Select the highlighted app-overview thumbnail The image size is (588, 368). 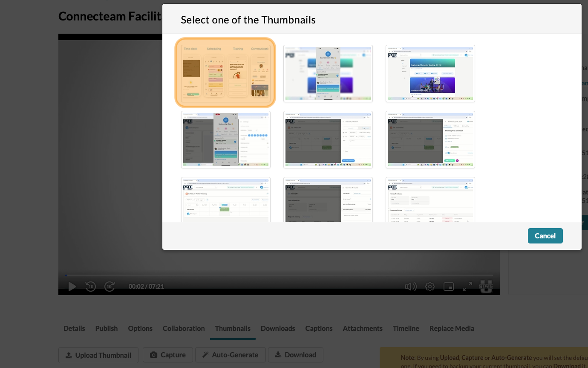coord(225,72)
